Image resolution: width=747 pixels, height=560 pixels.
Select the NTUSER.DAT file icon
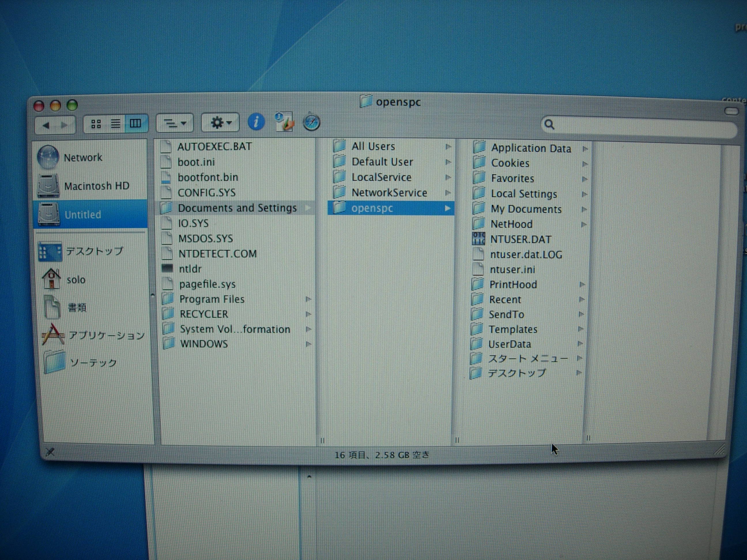[478, 239]
